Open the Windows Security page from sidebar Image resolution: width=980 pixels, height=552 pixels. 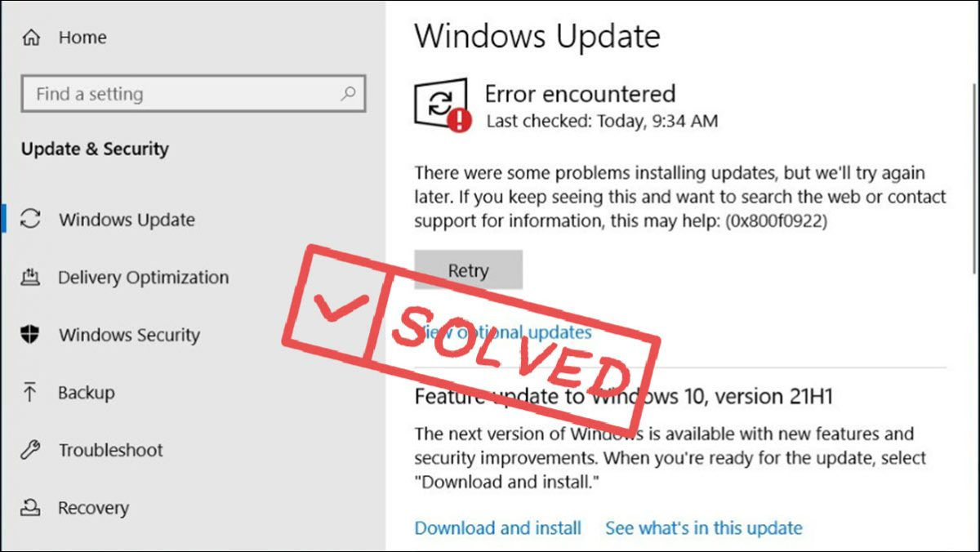[x=129, y=335]
